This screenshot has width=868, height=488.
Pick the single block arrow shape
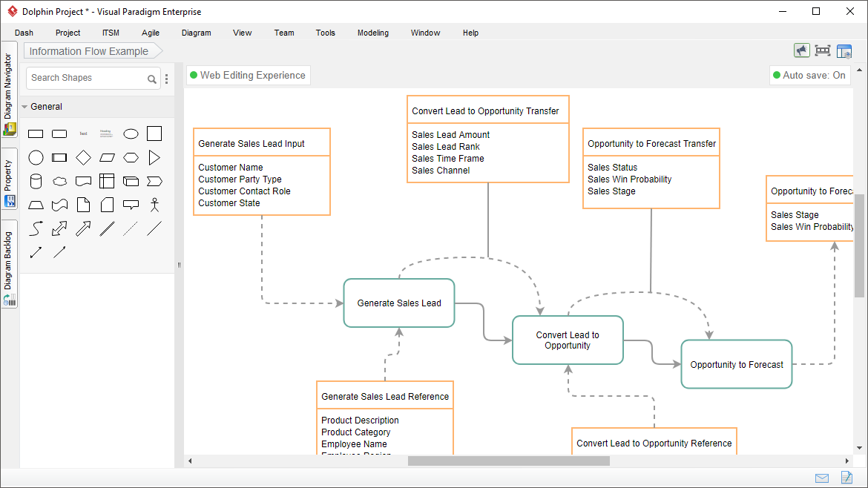(83, 228)
